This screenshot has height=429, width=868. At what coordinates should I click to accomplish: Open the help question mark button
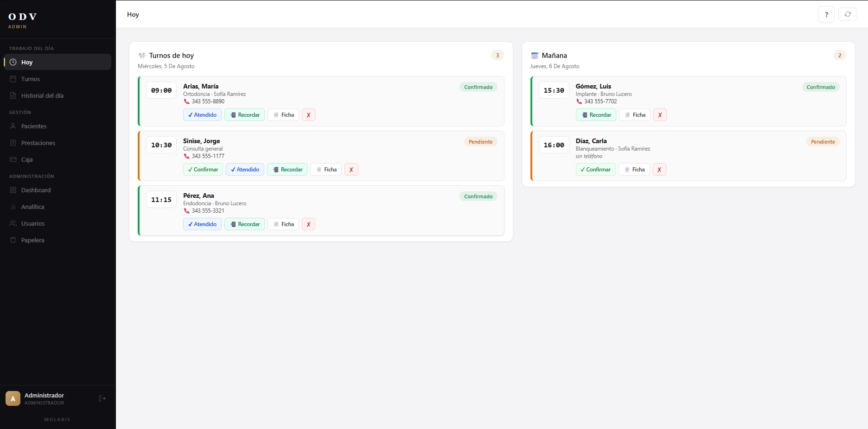click(x=826, y=14)
